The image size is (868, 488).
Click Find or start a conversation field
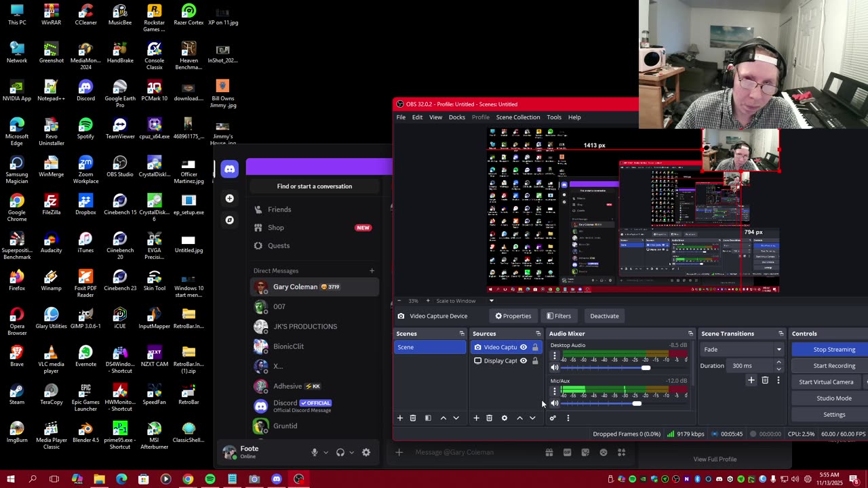click(315, 186)
